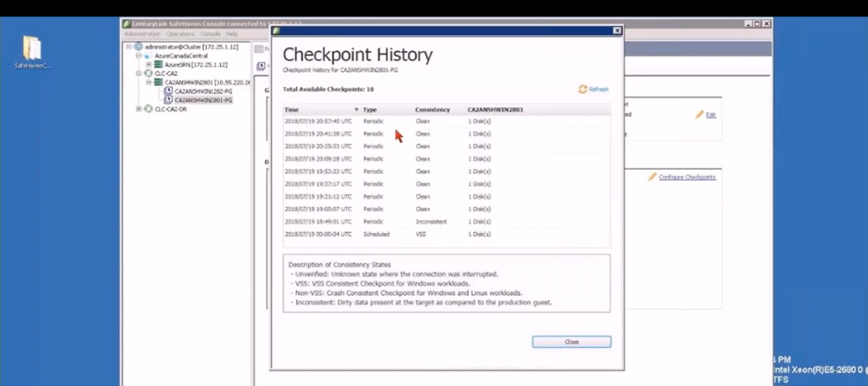Collapse the CLC-CA2 tree node

click(139, 73)
